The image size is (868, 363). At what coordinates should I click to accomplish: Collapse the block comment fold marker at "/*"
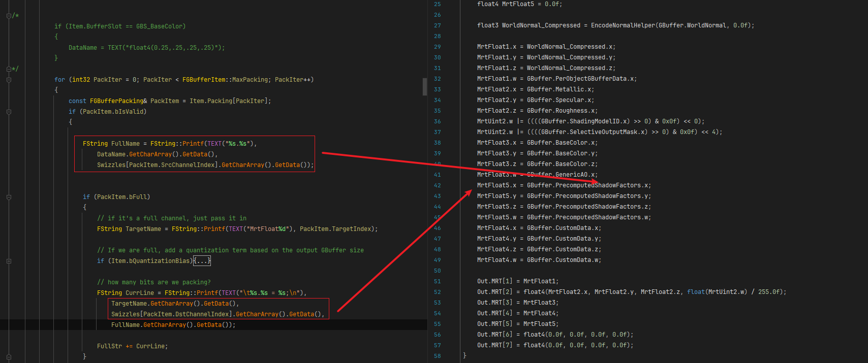coord(9,16)
